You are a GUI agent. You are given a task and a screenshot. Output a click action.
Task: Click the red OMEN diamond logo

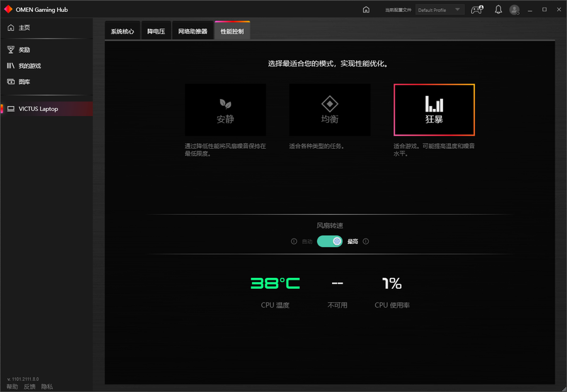(x=8, y=9)
